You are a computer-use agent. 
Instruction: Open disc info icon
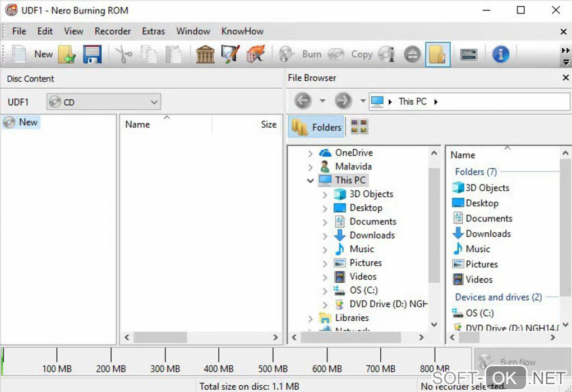[387, 54]
